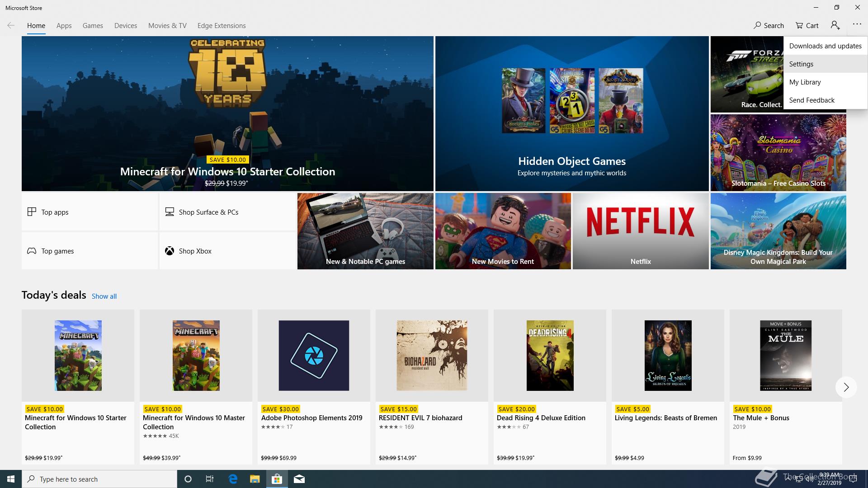Click the Secret Society game cover
868x488 pixels.
tap(621, 101)
